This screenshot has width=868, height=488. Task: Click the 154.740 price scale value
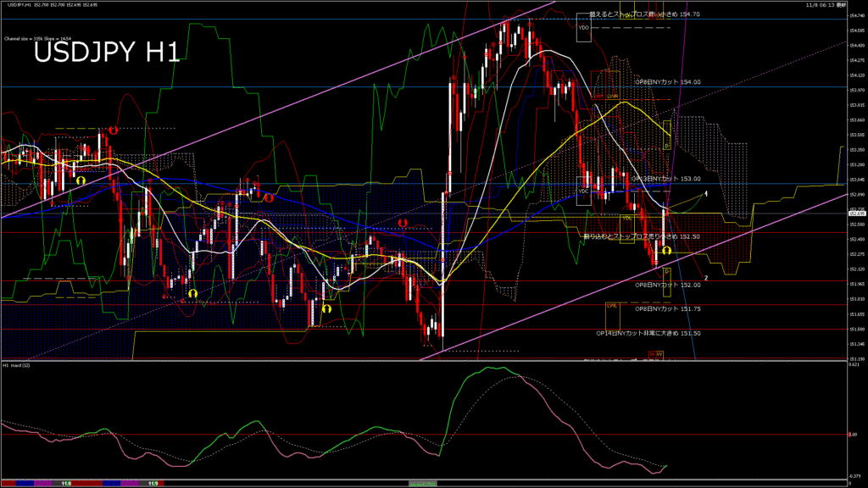pyautogui.click(x=856, y=15)
